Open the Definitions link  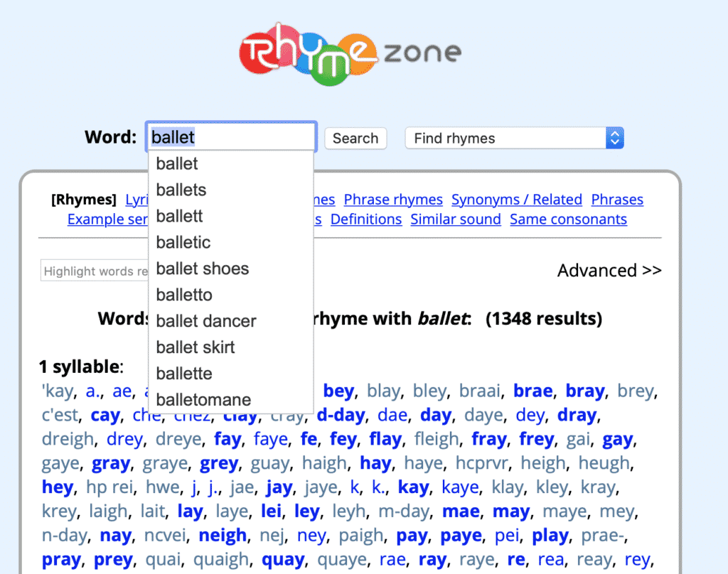(x=366, y=220)
